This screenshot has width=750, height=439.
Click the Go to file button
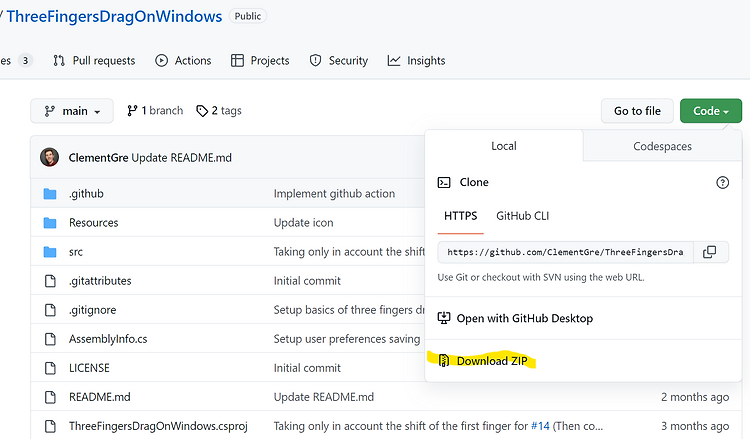click(637, 111)
